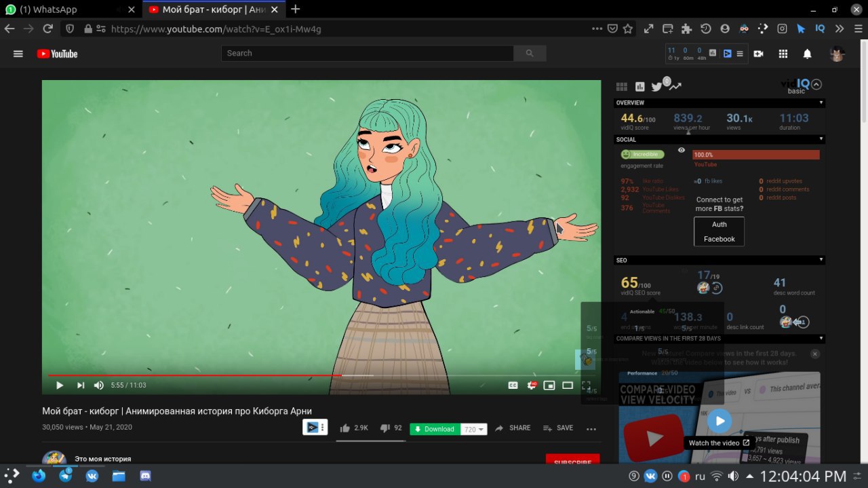Toggle theater mode
868x488 pixels.
pyautogui.click(x=568, y=385)
